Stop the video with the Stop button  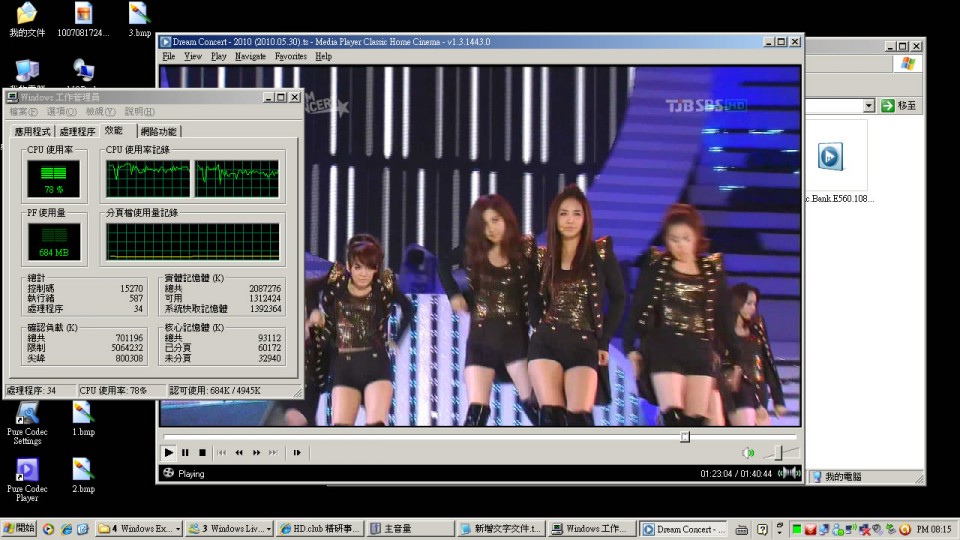(202, 453)
